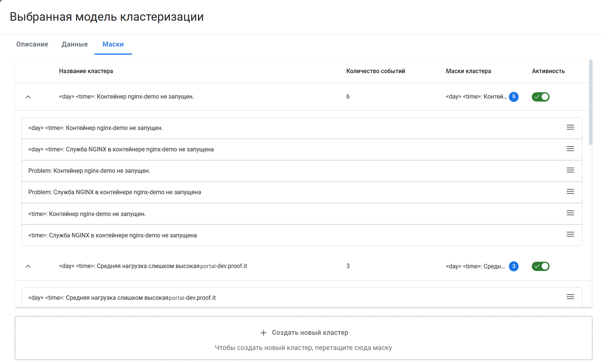
Task: Disable activity toggle for portal-dev.proof.it cluster
Action: [540, 266]
